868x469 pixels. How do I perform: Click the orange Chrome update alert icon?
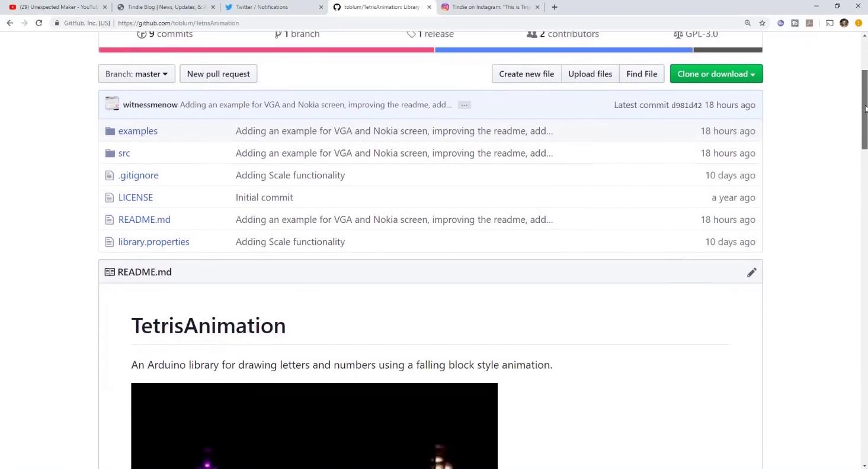pyautogui.click(x=859, y=23)
